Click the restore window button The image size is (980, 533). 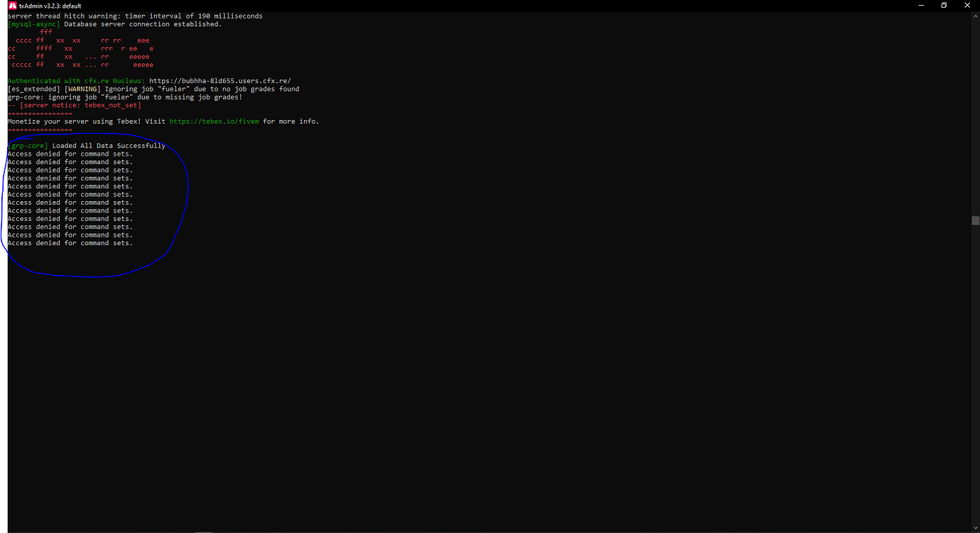944,5
